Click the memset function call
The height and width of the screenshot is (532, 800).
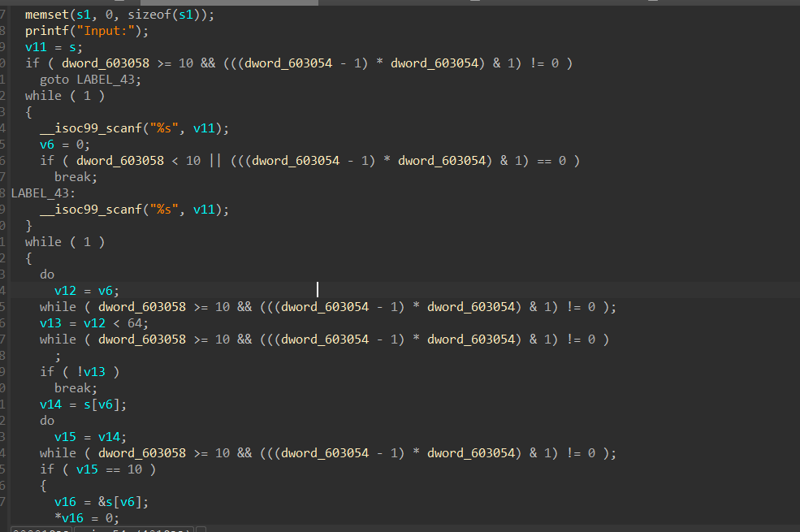(x=47, y=15)
